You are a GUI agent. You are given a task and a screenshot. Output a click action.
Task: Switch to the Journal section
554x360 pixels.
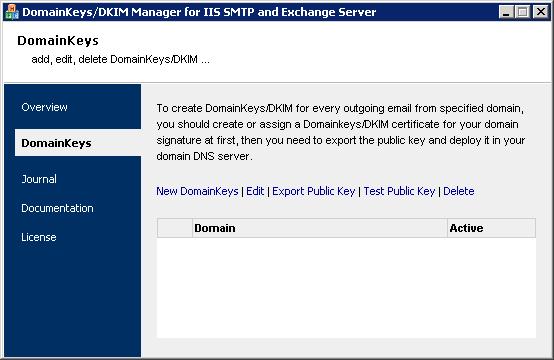pyautogui.click(x=39, y=179)
